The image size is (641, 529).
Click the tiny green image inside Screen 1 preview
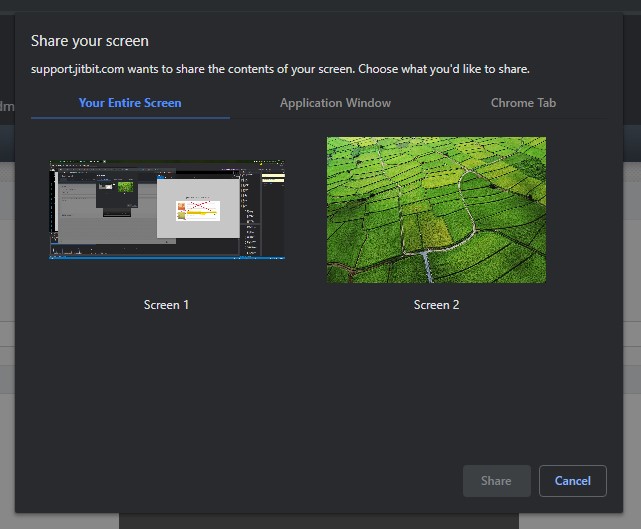click(126, 186)
